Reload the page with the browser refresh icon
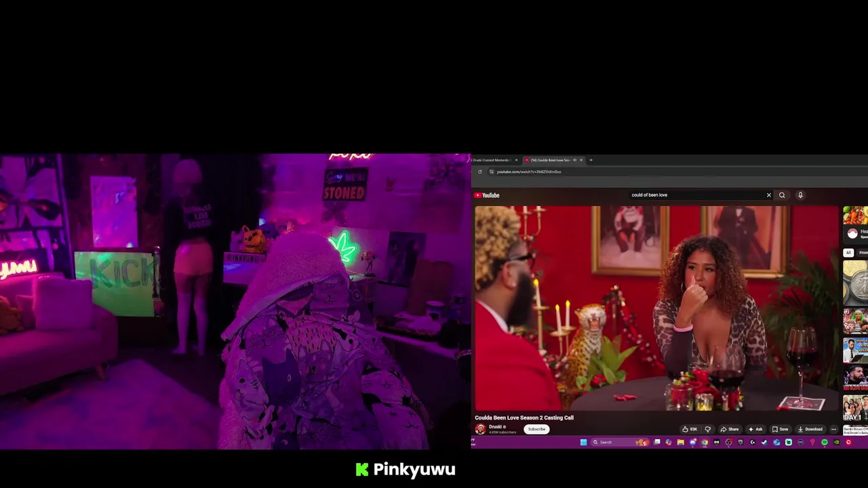Image resolution: width=868 pixels, height=488 pixels. pyautogui.click(x=480, y=171)
